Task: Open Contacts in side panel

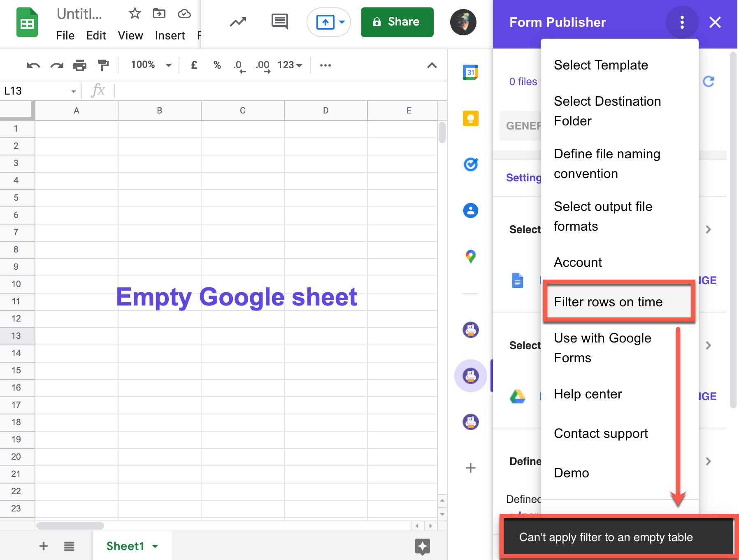Action: [x=471, y=211]
